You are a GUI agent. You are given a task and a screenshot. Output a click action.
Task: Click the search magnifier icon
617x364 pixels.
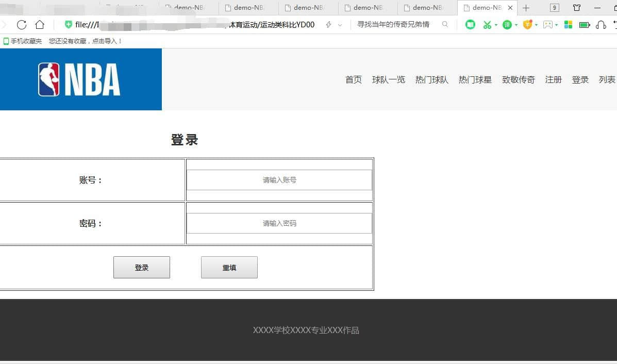[x=445, y=25]
